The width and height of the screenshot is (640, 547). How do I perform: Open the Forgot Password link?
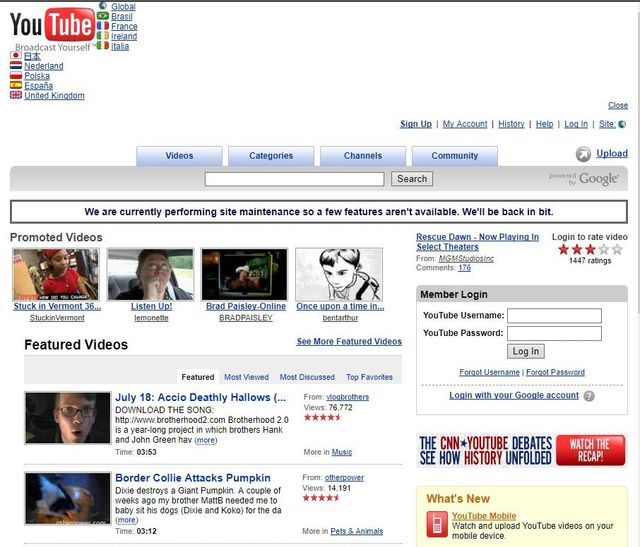pyautogui.click(x=555, y=372)
